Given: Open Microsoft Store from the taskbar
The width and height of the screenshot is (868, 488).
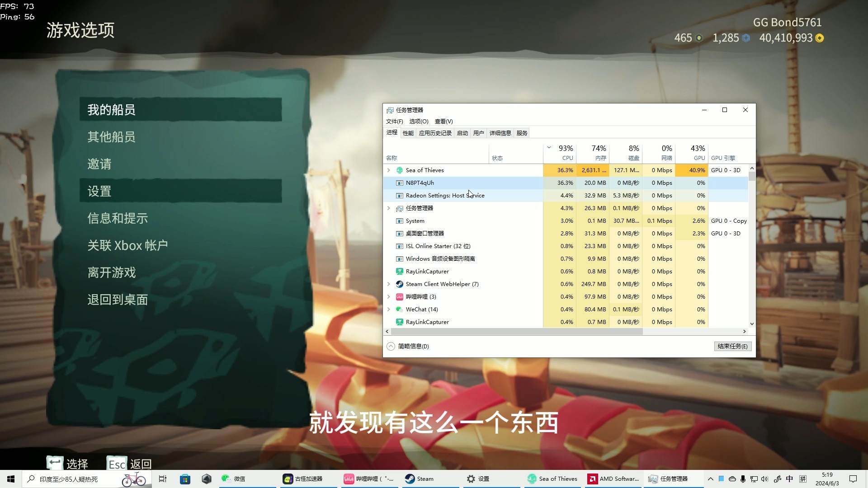Looking at the screenshot, I should [185, 479].
